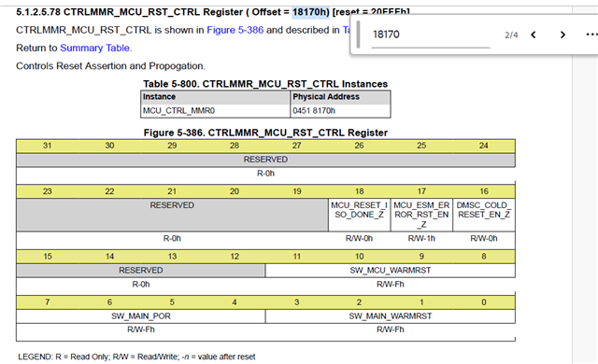
Task: Follow the Summary Table link
Action: (94, 48)
